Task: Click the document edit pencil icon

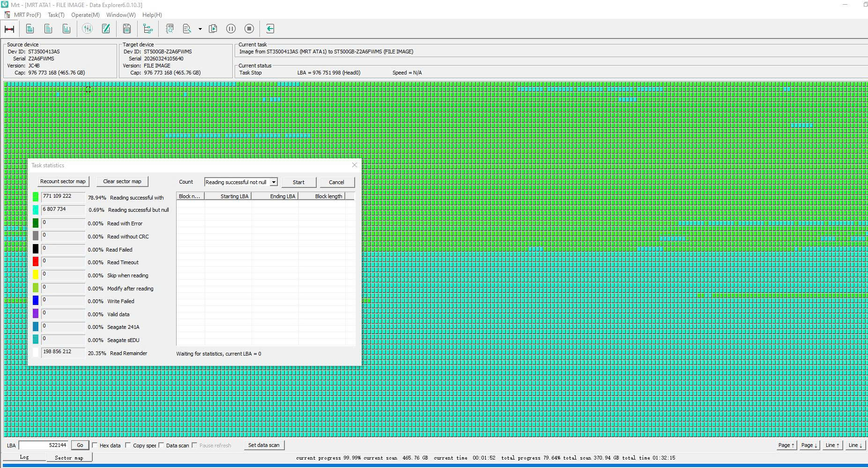Action: coord(106,29)
